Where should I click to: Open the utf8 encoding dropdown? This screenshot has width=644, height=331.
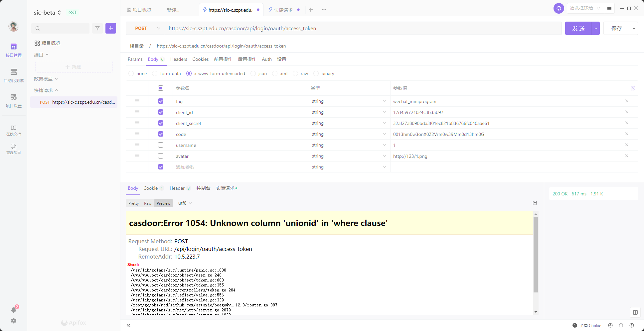coord(185,203)
